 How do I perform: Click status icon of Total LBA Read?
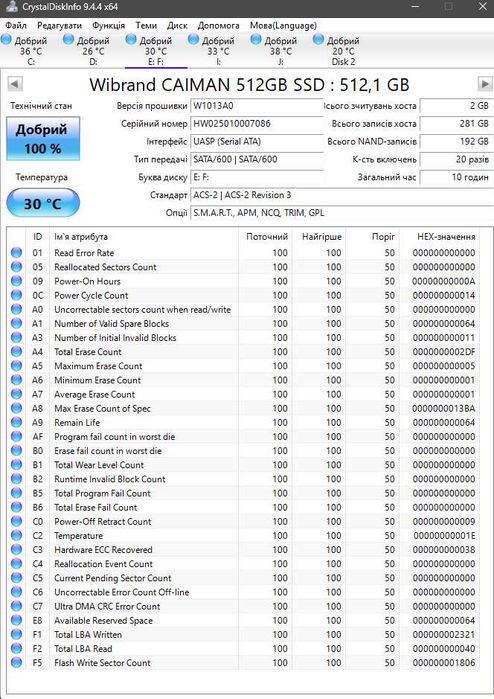click(16, 649)
